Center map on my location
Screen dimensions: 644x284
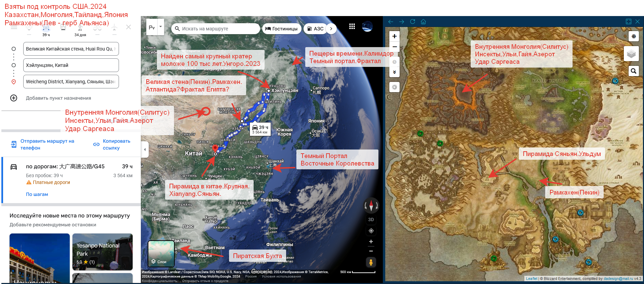[371, 231]
